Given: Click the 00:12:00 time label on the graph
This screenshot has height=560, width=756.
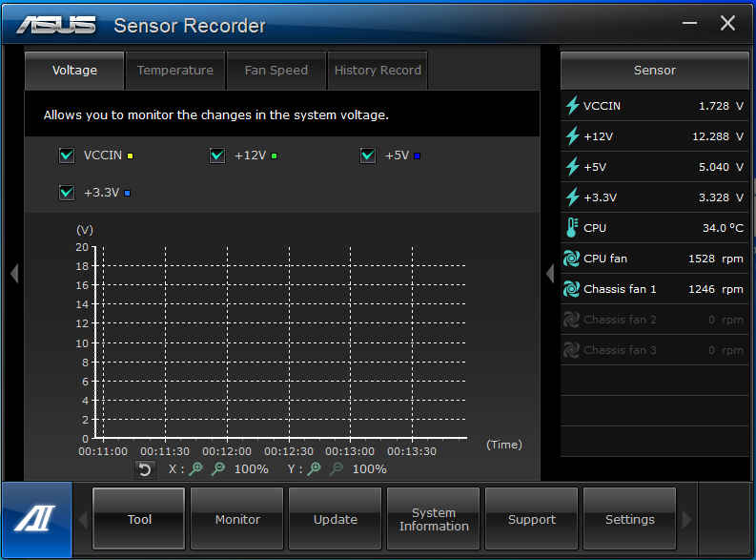Looking at the screenshot, I should (227, 451).
